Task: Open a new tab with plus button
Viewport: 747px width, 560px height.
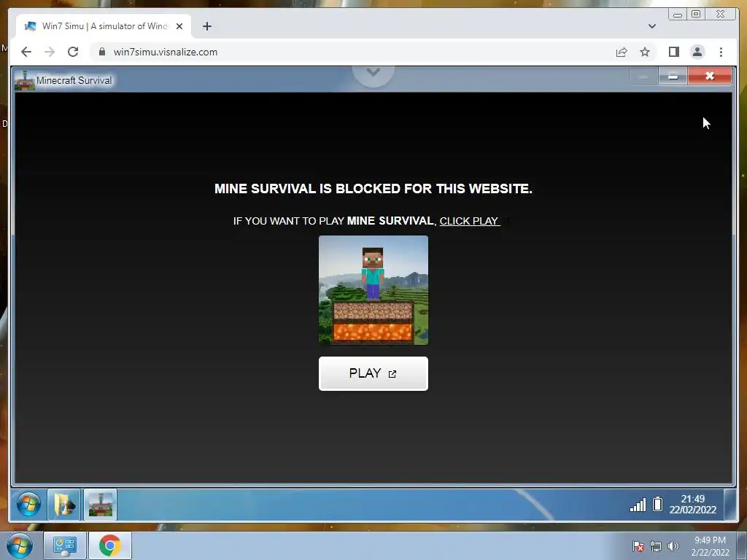Action: 206,26
